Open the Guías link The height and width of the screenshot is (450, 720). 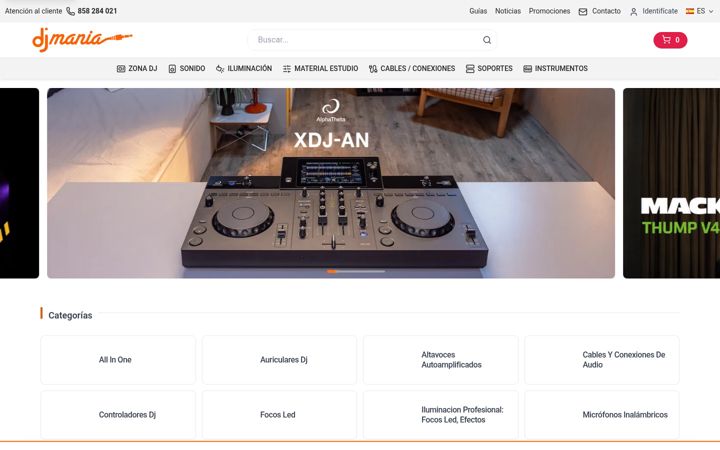[x=478, y=11]
